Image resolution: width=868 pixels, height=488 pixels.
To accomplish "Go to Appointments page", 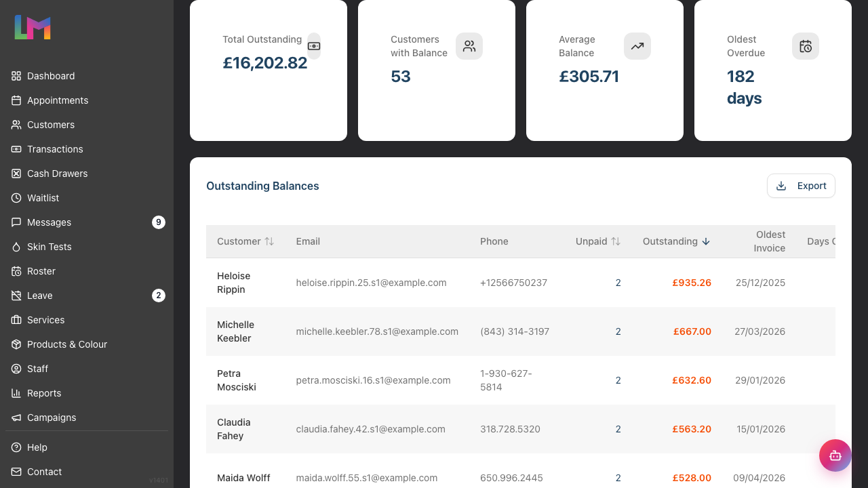I will coord(87,100).
